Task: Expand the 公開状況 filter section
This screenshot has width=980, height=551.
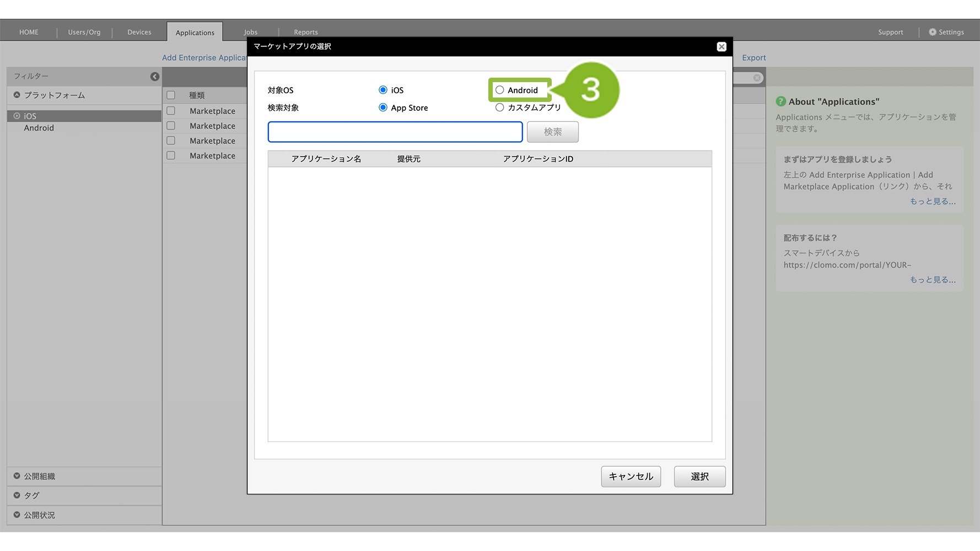Action: [x=17, y=515]
